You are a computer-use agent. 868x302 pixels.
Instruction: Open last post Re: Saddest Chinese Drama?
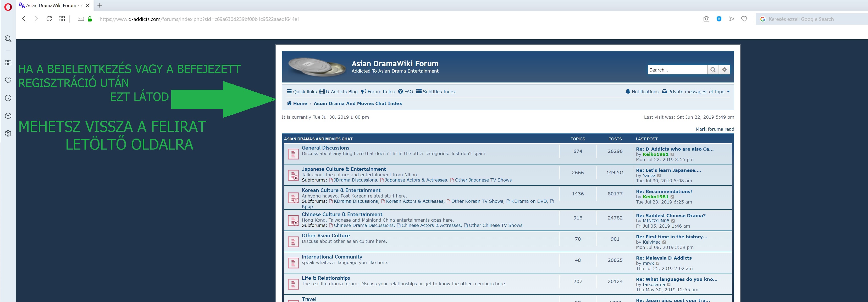pyautogui.click(x=671, y=216)
